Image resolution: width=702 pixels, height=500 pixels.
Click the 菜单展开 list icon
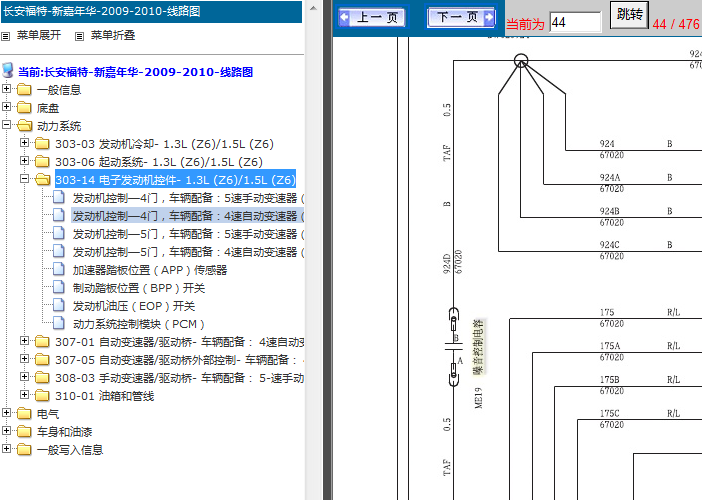6,36
